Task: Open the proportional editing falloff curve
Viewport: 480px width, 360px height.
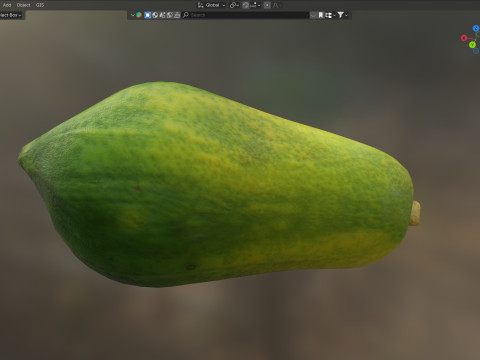Action: [276, 5]
